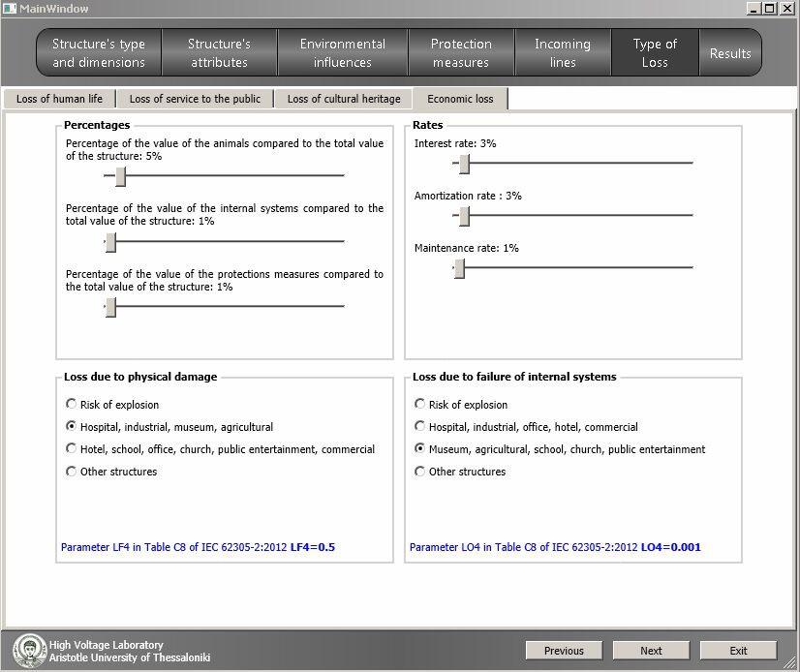This screenshot has width=800, height=672.
Task: Open Environmental influences section
Action: (342, 52)
